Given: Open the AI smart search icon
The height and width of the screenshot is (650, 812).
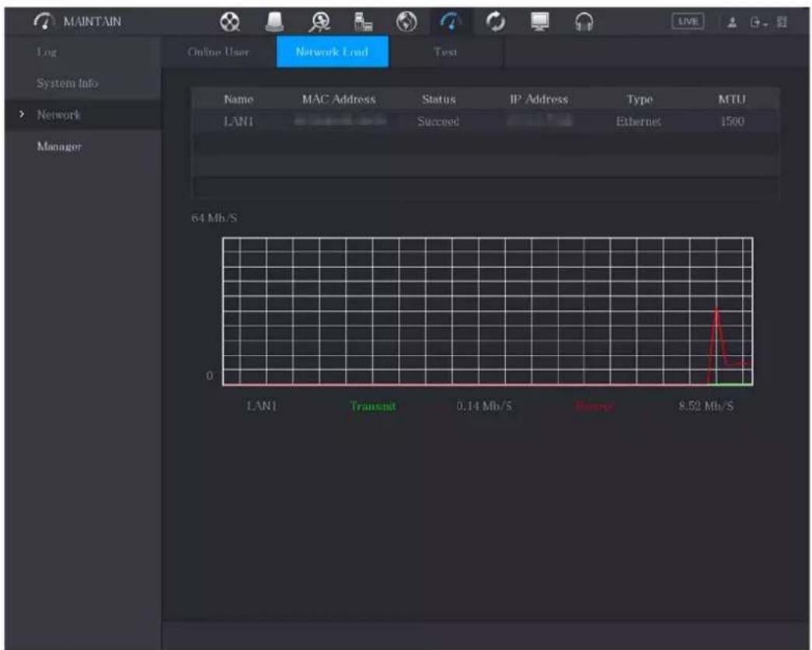Looking at the screenshot, I should click(319, 22).
